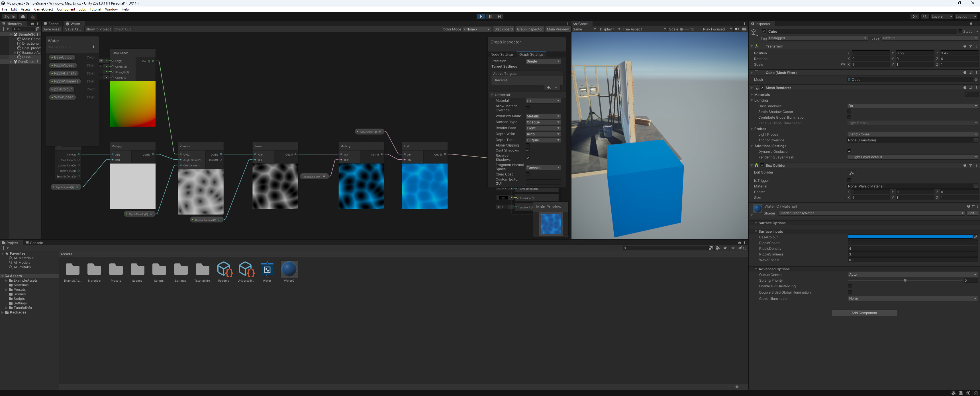Click Save Asset in the Shader Graph toolbar
This screenshot has height=396, width=980.
tap(51, 29)
